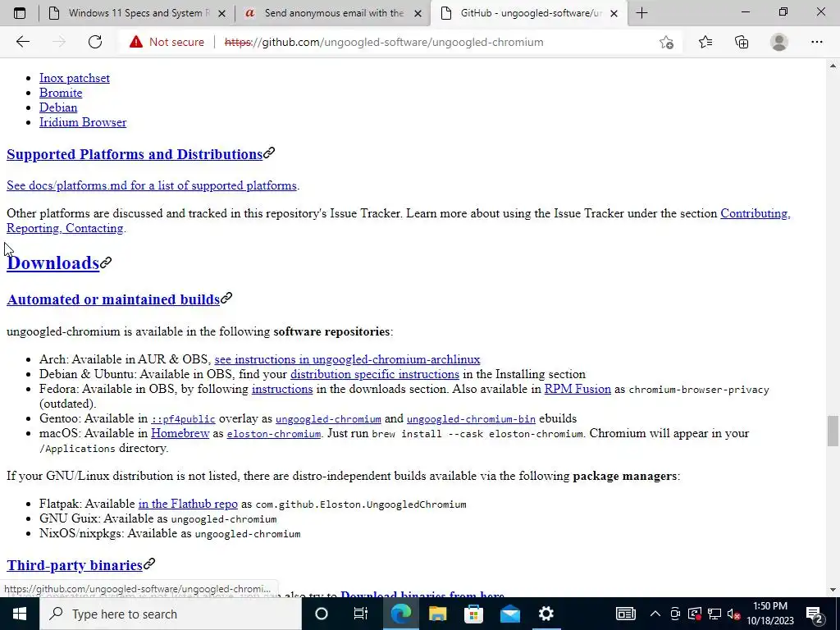Click Supported Platforms and Distributions heading link
Screen dimensions: 840x630
[135, 154]
